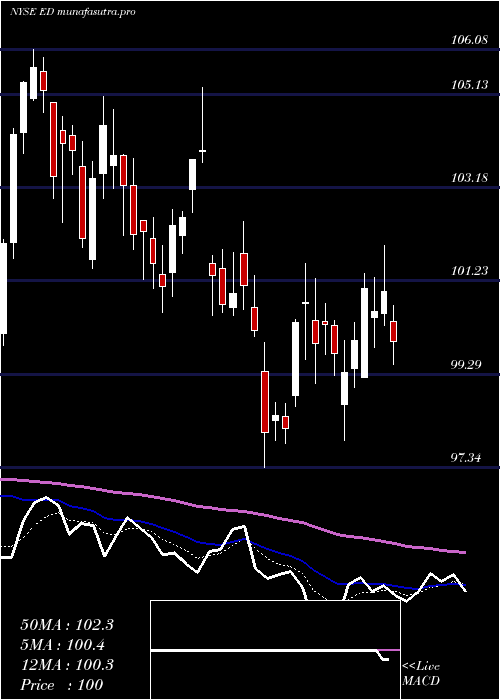Viewport: 500px width, 700px height.
Task: Click the 99.29 price level label
Action: (x=466, y=365)
